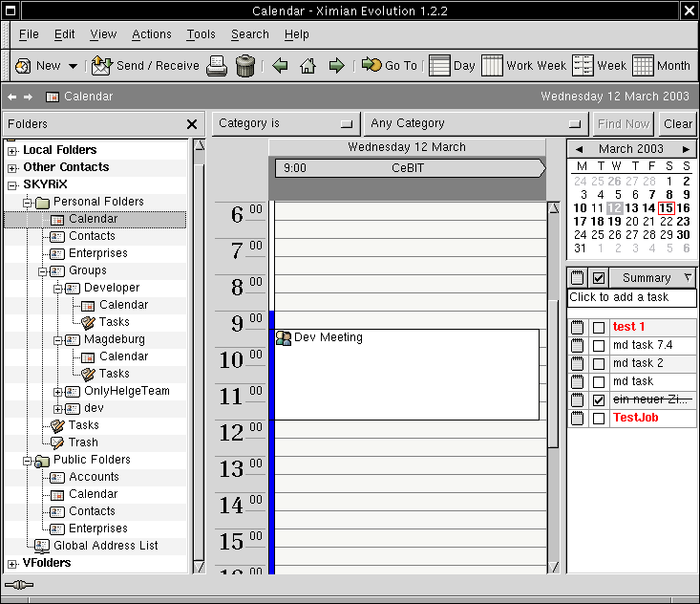
Task: Open the Help menu
Action: click(296, 34)
